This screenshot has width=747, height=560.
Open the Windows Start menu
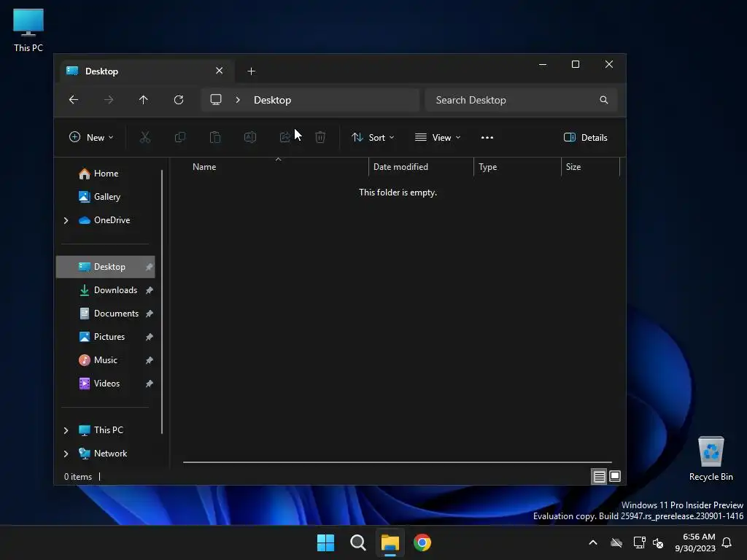[326, 542]
